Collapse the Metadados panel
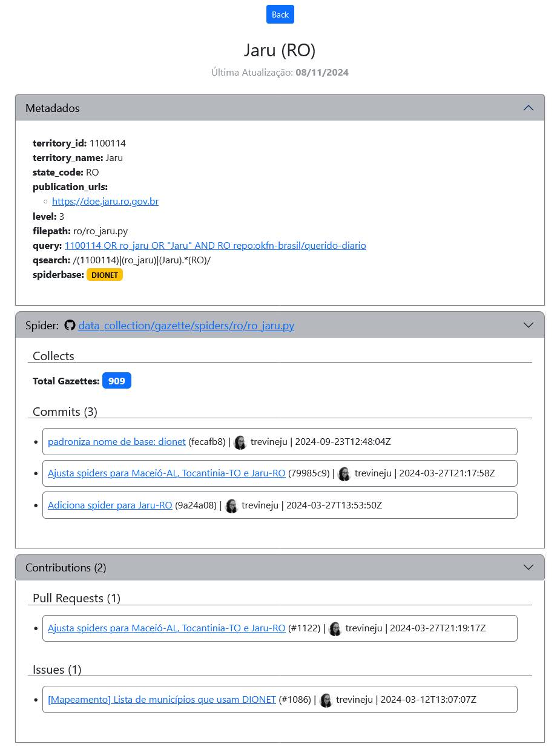 click(x=528, y=107)
